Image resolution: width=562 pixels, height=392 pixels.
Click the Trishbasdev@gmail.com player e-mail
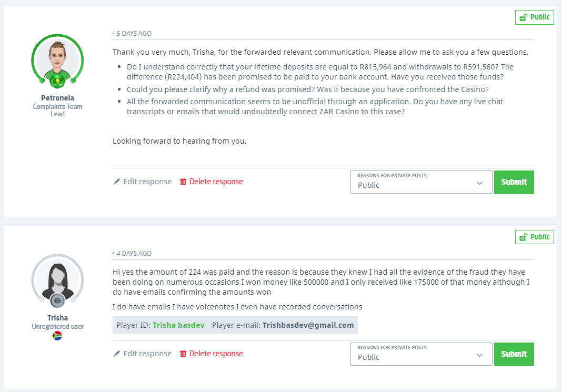308,325
